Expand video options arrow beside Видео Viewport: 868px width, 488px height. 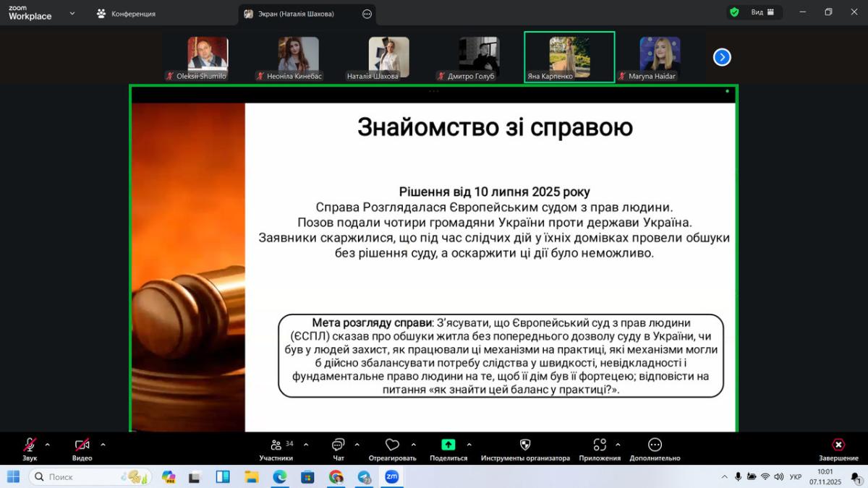coord(103,445)
